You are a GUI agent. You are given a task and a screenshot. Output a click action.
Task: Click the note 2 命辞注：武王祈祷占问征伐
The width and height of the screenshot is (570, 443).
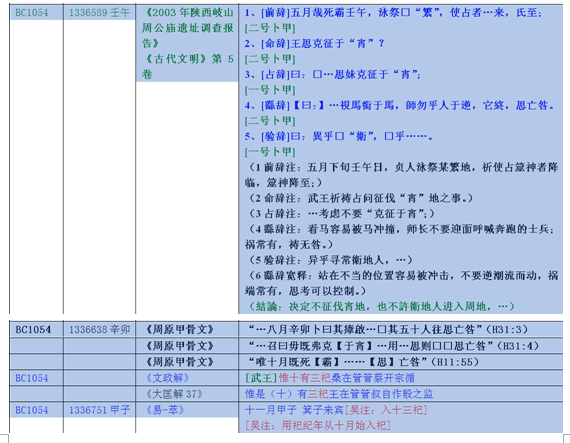tap(360, 198)
